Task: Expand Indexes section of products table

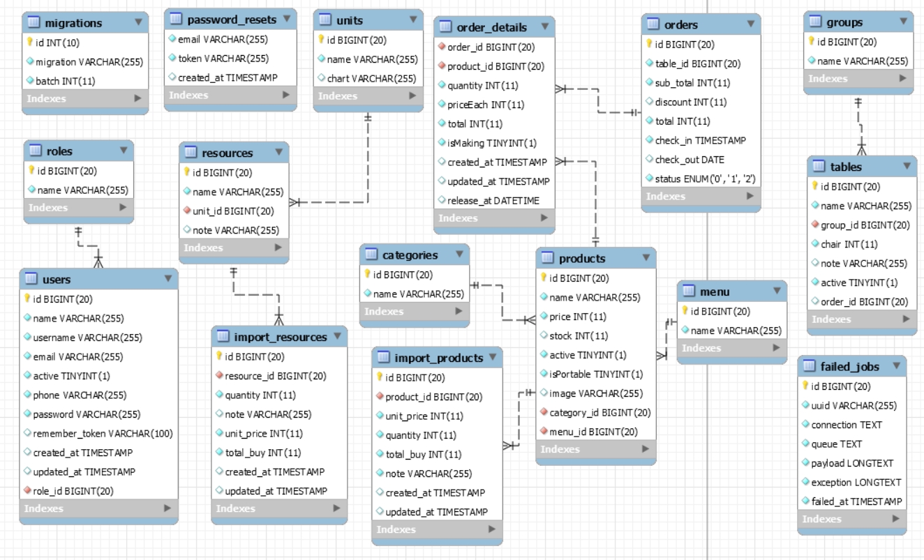Action: [646, 449]
